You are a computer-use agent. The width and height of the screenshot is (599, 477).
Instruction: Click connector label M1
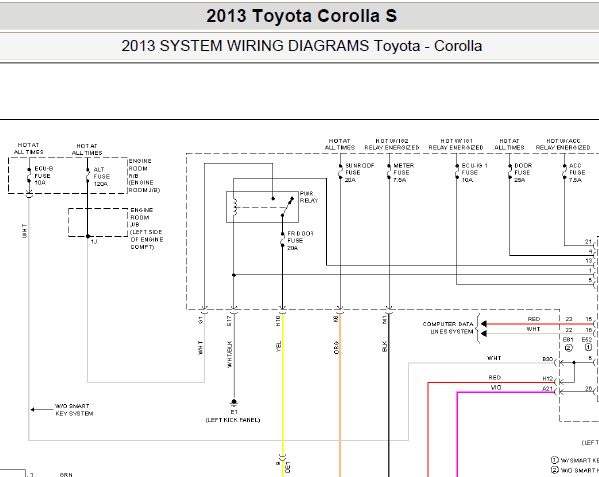pos(385,319)
